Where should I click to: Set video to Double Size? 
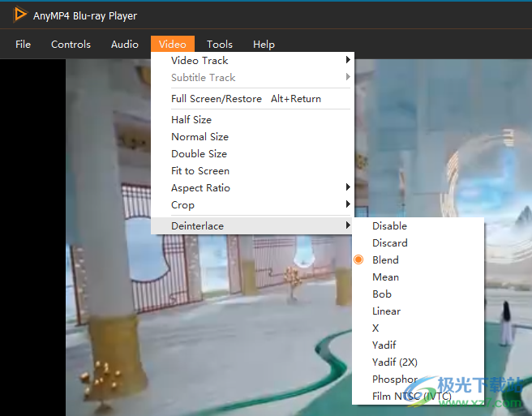252,154
